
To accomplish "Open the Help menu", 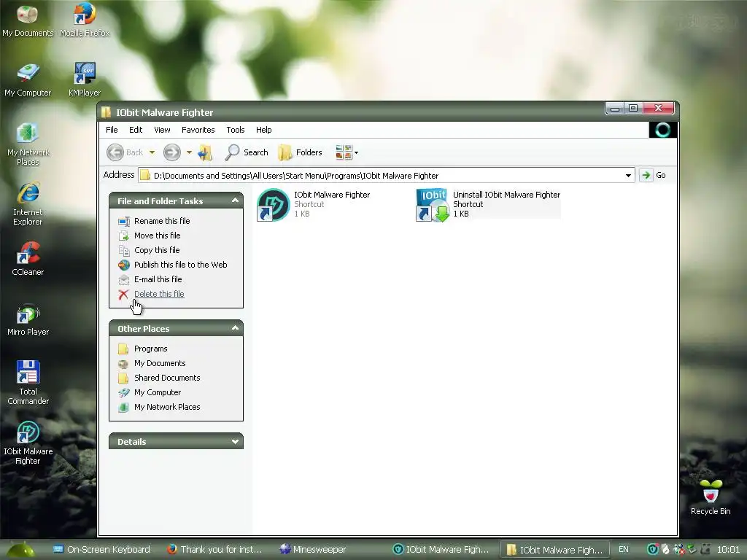I will pyautogui.click(x=263, y=130).
